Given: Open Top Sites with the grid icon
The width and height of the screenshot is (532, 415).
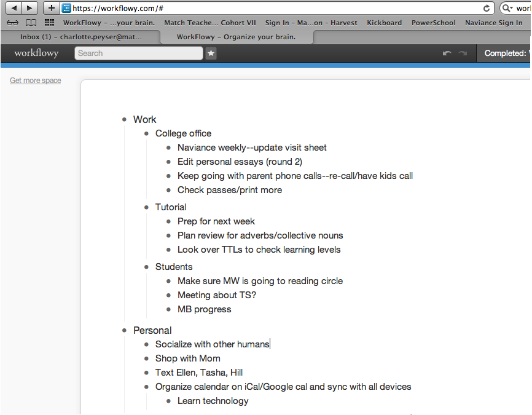Looking at the screenshot, I should tap(49, 22).
